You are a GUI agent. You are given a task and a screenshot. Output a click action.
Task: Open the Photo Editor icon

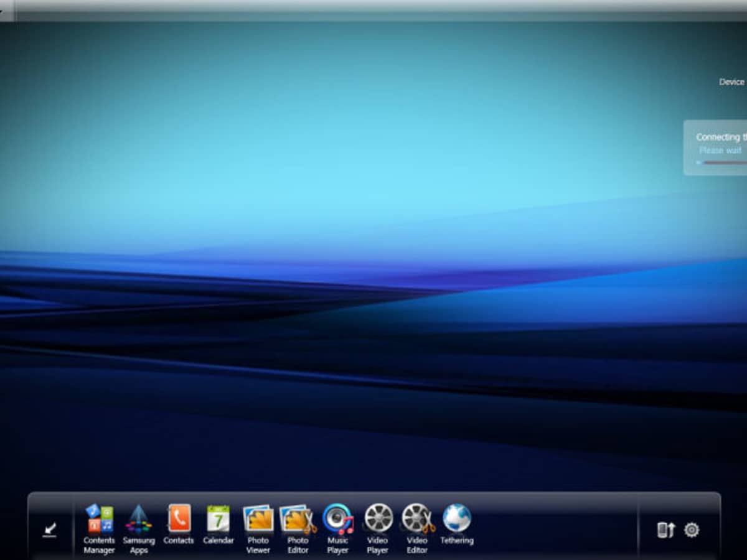tap(298, 518)
